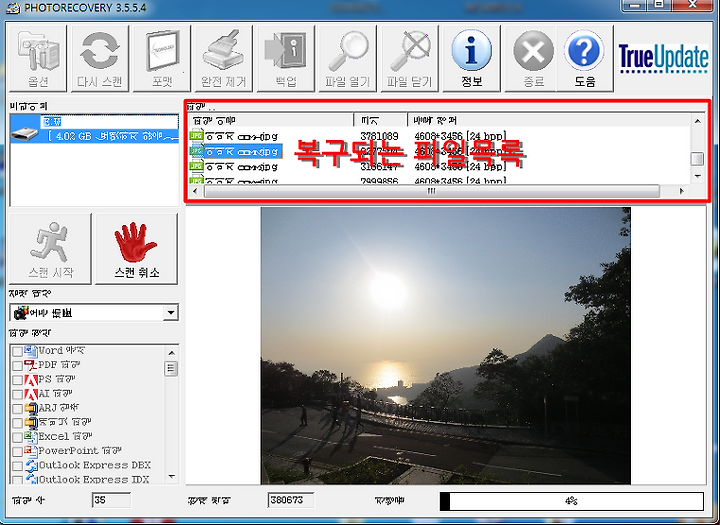Click the TrueUpdate logo
Screen dimensions: 720x525
tap(663, 58)
